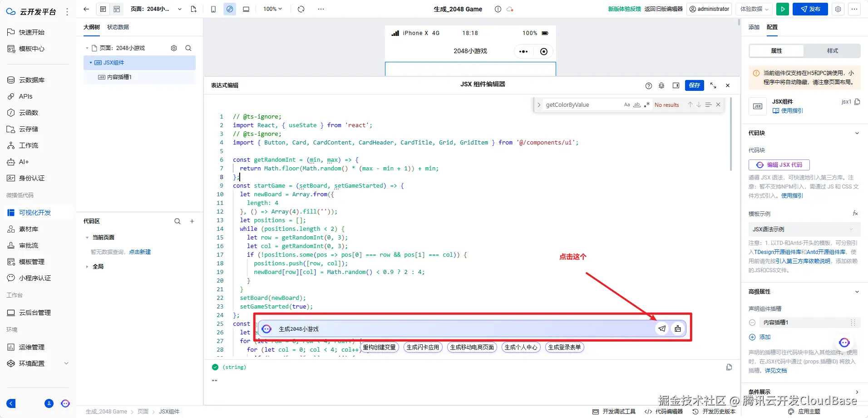Add a new item in 代码区
This screenshot has width=868, height=418.
[x=192, y=221]
